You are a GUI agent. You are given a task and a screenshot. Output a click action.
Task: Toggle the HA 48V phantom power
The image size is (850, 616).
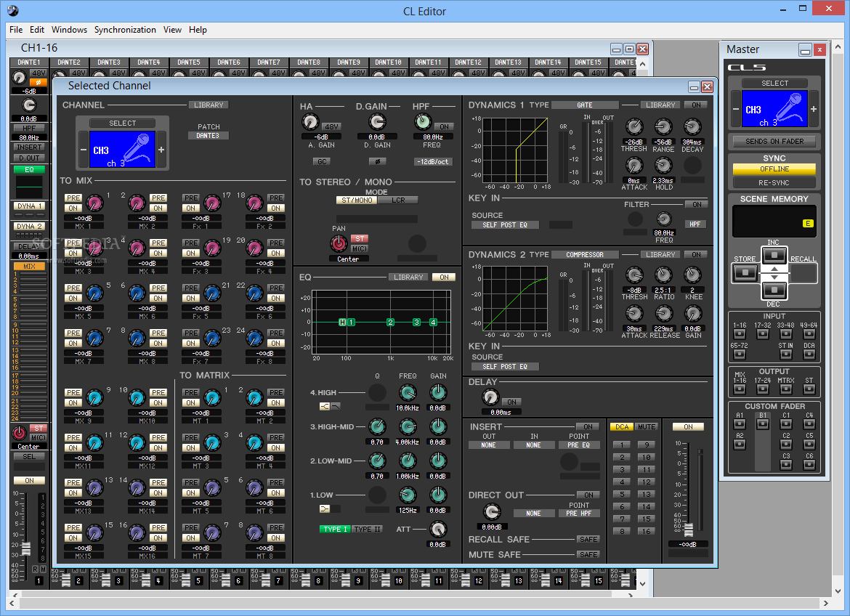coord(332,126)
